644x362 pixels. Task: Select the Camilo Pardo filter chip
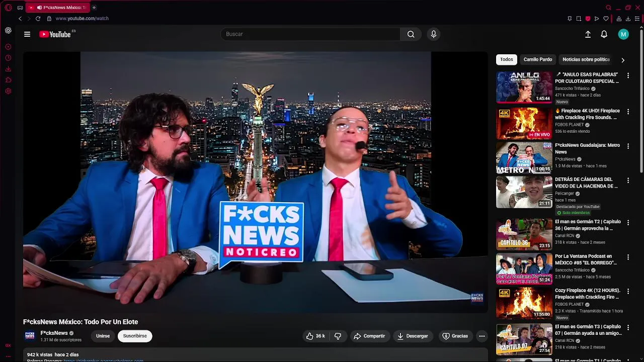[x=537, y=59]
